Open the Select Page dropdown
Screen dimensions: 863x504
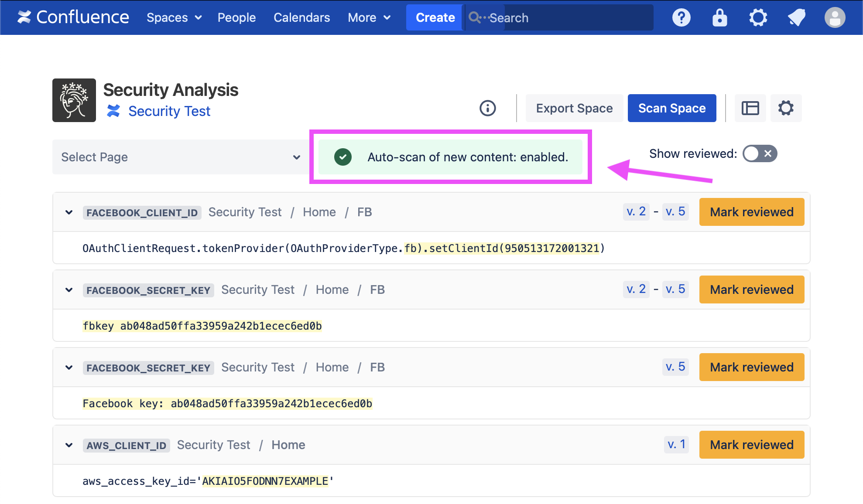point(181,157)
